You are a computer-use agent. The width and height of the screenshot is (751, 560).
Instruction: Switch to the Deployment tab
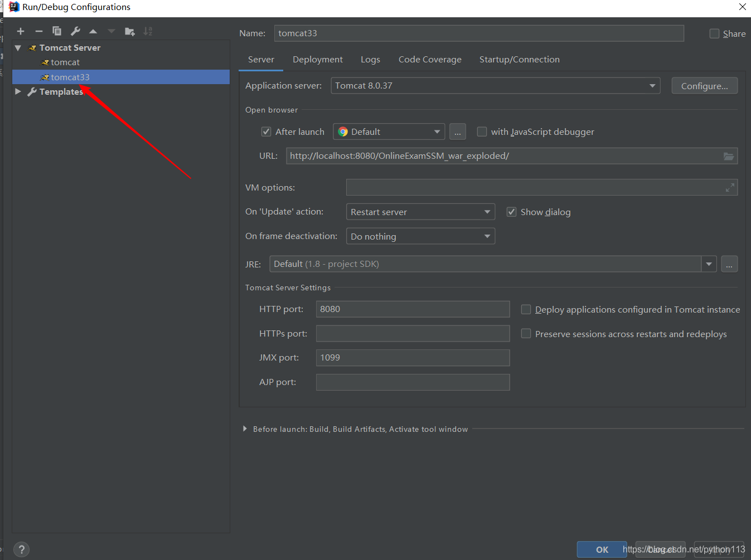point(318,60)
